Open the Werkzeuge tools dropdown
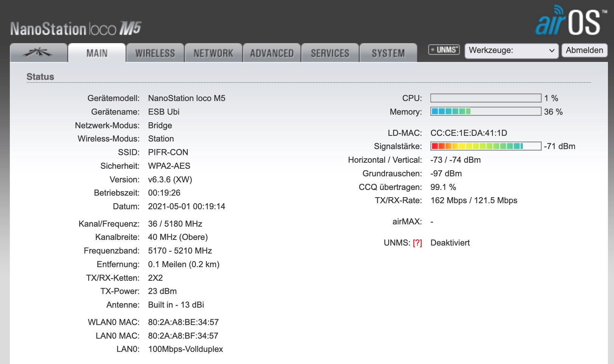Screen dimensions: 614x364 click(x=511, y=50)
